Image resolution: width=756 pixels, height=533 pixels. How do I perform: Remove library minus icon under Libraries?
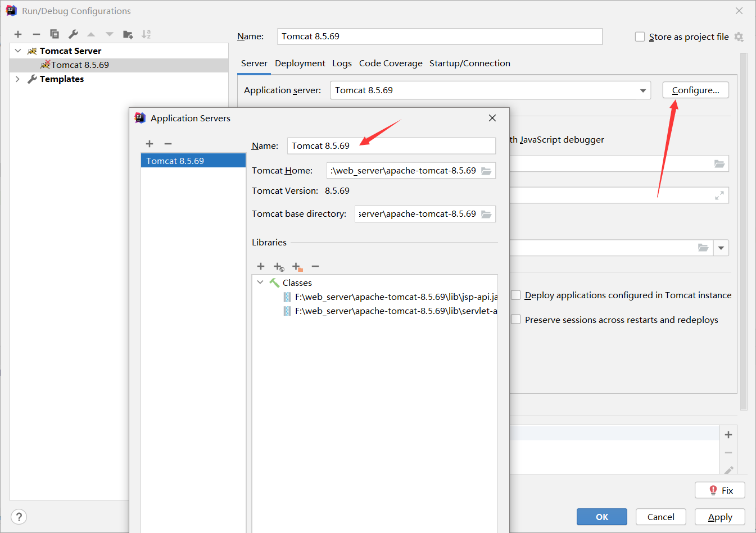pyautogui.click(x=315, y=266)
